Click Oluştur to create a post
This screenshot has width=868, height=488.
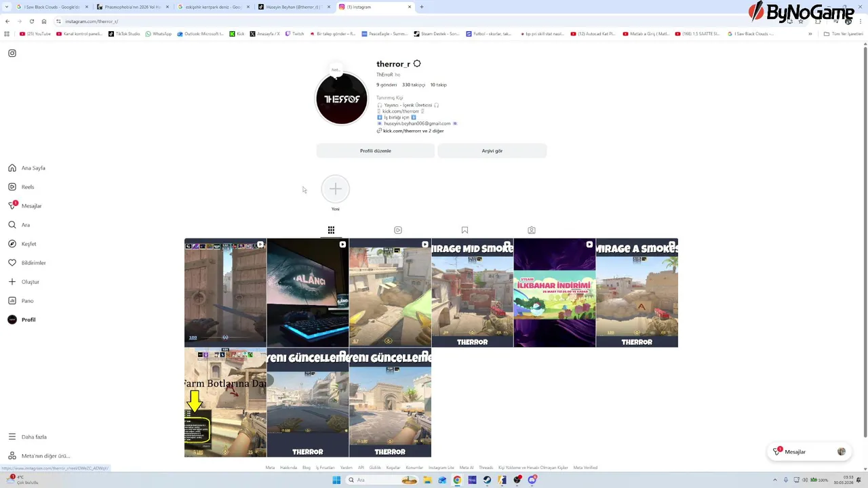(24, 282)
